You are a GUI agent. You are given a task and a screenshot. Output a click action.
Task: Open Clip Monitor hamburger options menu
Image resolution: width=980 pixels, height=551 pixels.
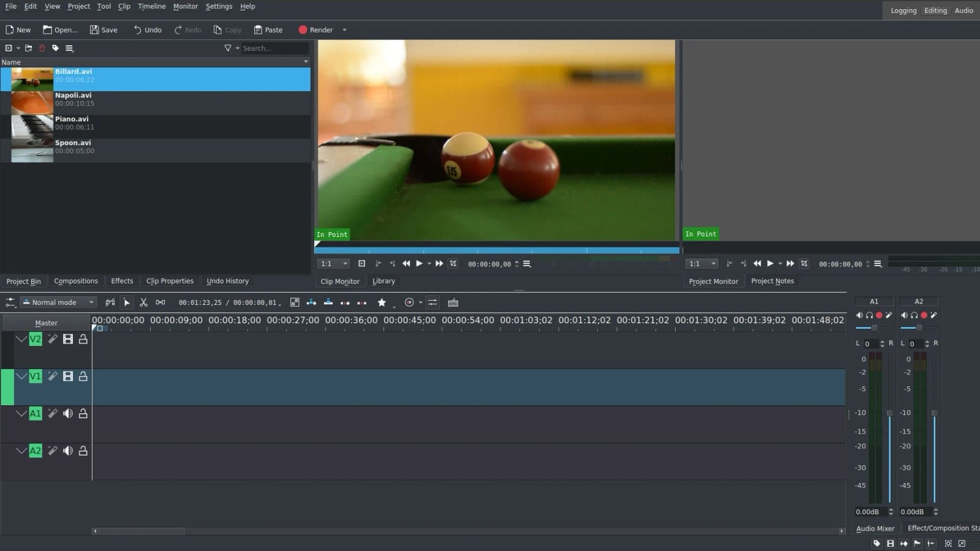[x=527, y=264]
